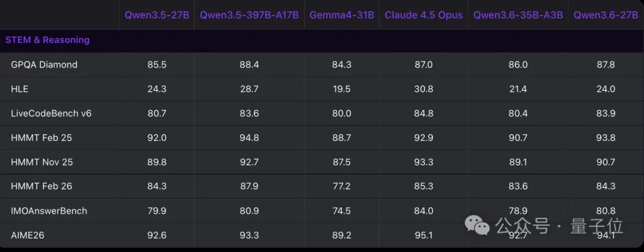Select the Qwen3.6-27B column header

coord(605,15)
